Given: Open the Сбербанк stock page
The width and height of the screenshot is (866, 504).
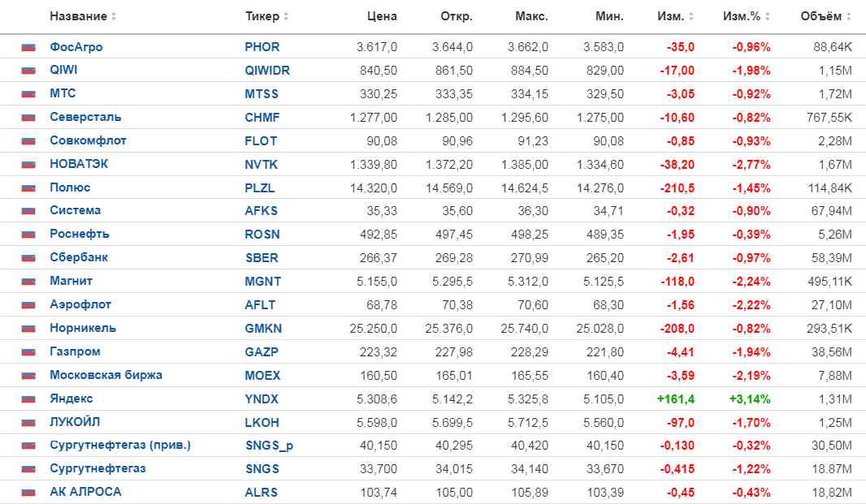Looking at the screenshot, I should 79,257.
